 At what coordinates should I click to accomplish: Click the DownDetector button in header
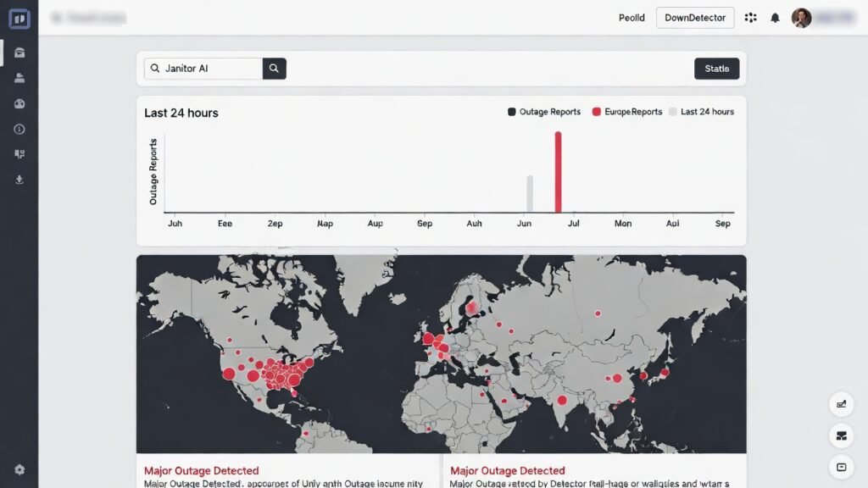695,18
